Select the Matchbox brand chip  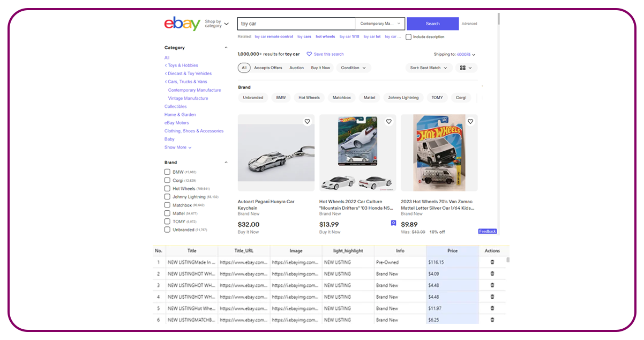pos(342,98)
